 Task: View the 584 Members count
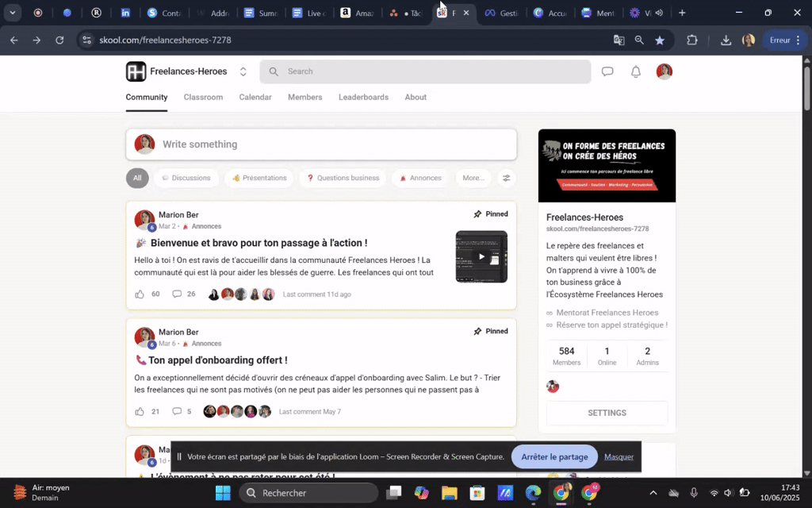tap(566, 356)
